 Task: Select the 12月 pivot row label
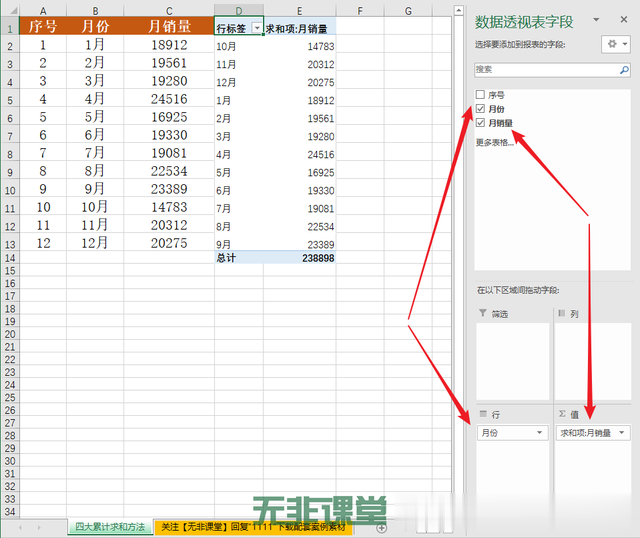click(239, 82)
